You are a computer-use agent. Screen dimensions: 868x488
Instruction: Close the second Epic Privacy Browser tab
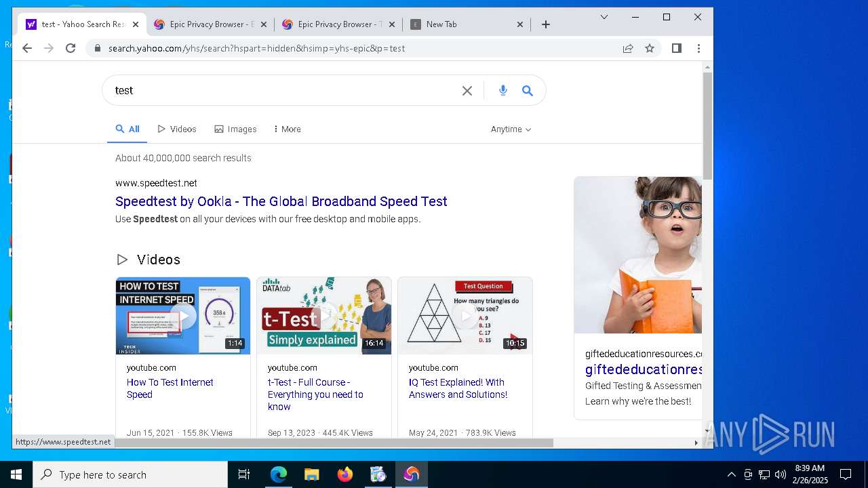click(x=392, y=24)
